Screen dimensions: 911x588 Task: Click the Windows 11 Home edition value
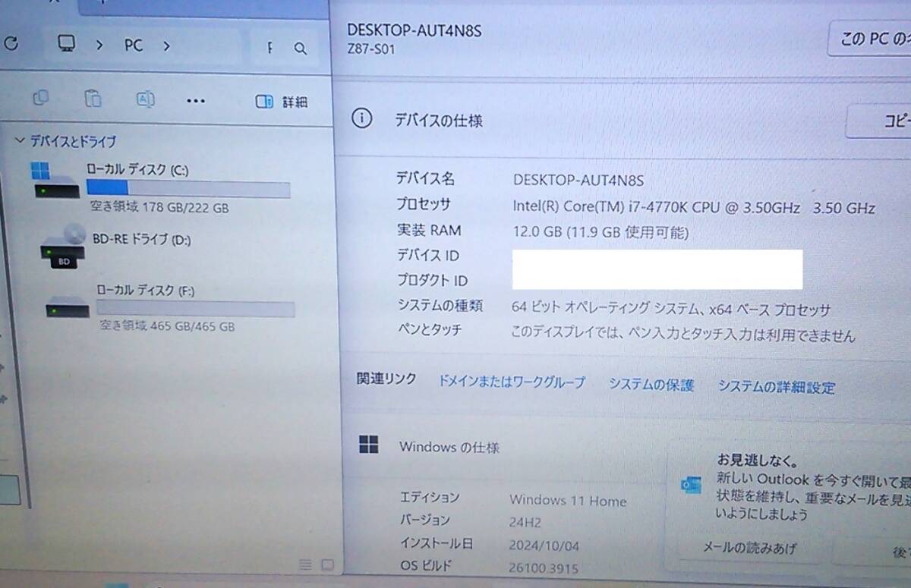(x=568, y=501)
